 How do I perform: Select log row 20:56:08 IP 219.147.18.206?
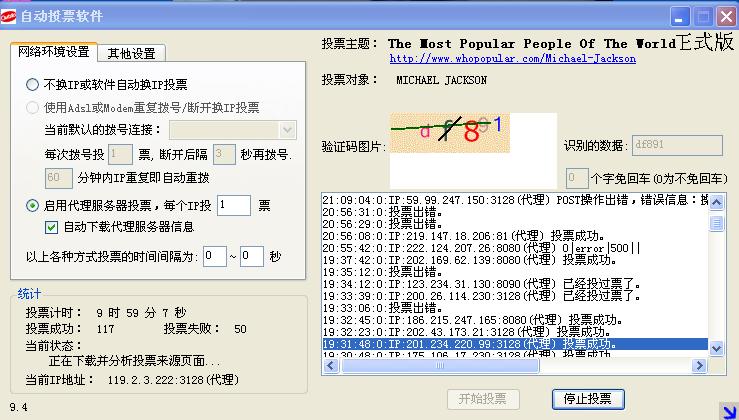click(515, 236)
